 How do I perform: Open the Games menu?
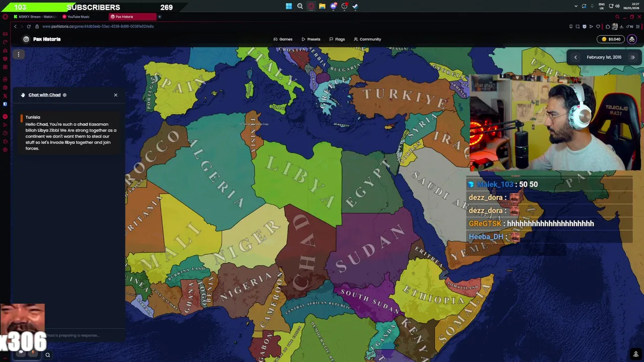283,39
